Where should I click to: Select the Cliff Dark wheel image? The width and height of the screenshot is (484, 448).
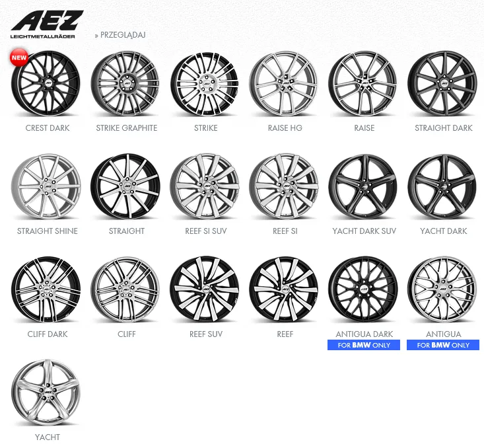(46, 289)
